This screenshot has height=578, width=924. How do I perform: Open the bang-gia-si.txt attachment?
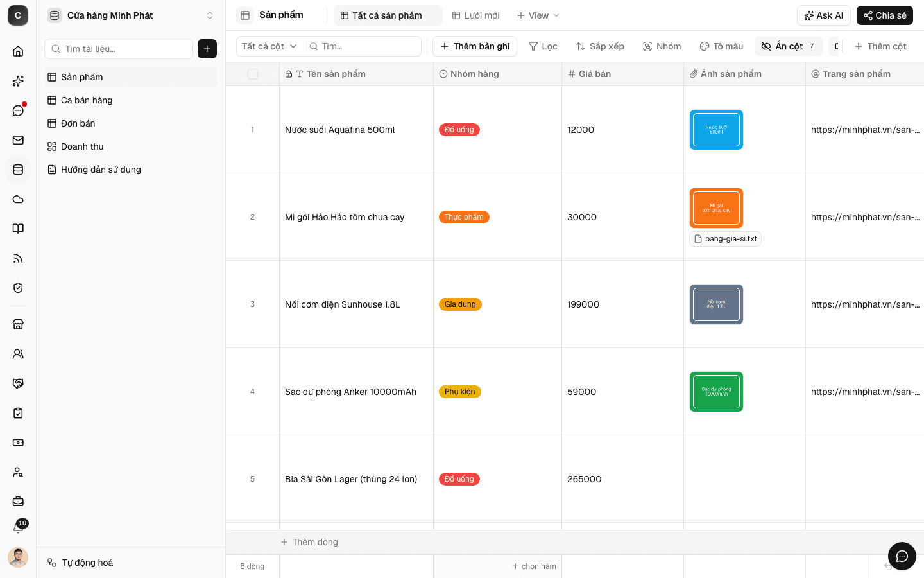(x=725, y=239)
